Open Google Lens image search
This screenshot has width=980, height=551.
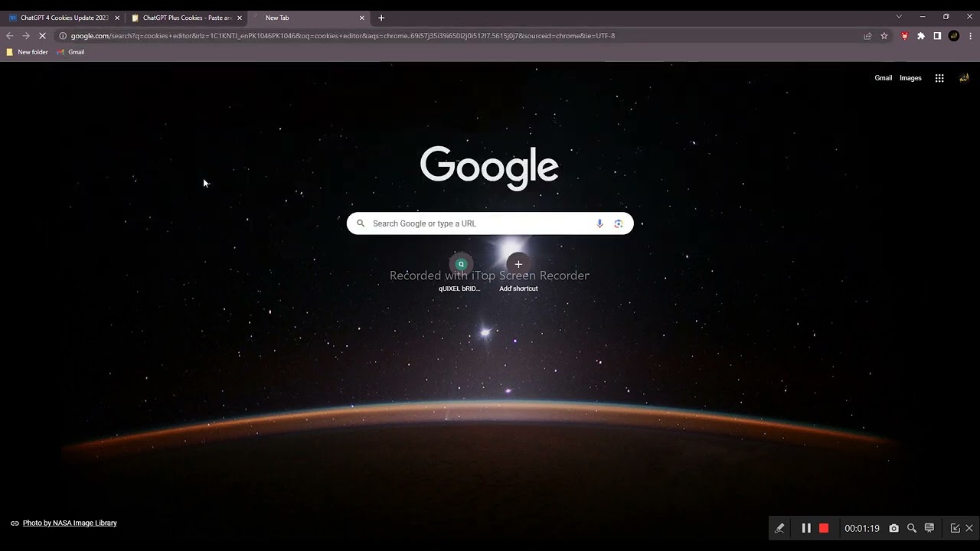(619, 223)
